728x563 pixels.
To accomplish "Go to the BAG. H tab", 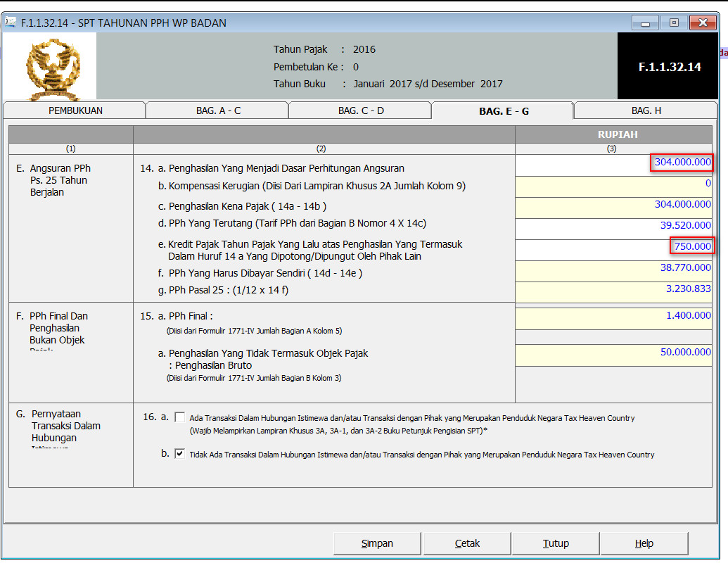I will pyautogui.click(x=646, y=110).
